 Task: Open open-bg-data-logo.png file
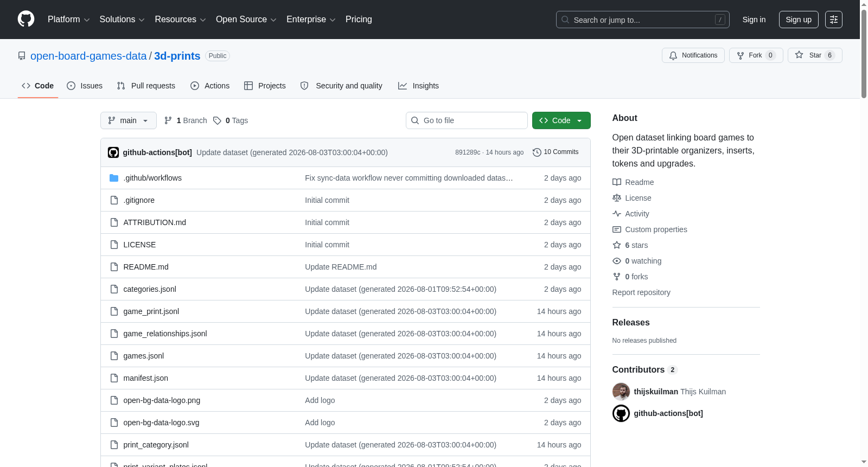click(162, 400)
